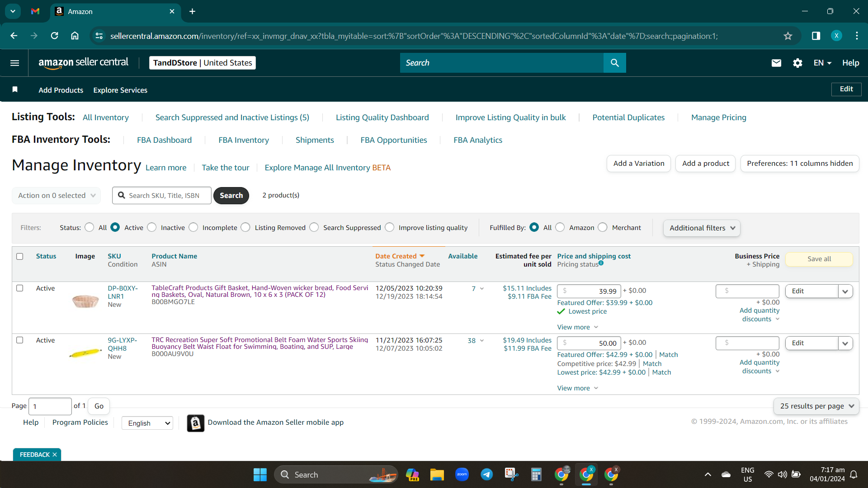Click the bookmark flag icon
Viewport: 868px width, 488px height.
15,89
